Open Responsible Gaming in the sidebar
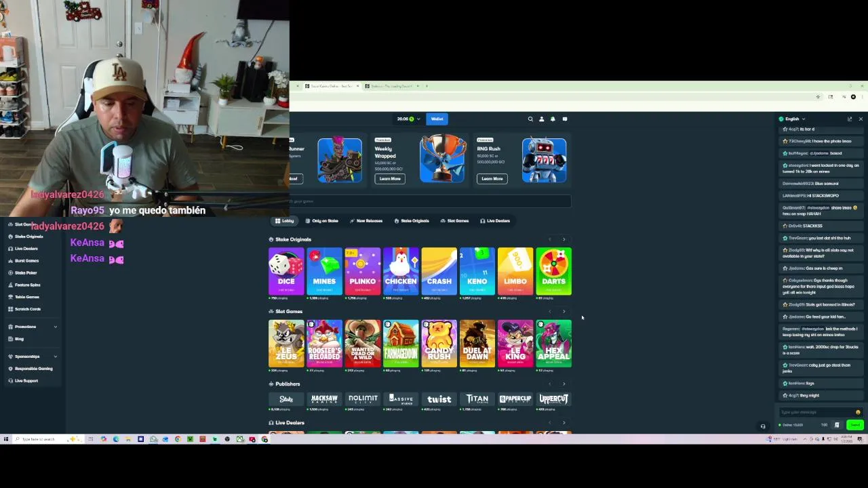Image resolution: width=868 pixels, height=488 pixels. 33,369
